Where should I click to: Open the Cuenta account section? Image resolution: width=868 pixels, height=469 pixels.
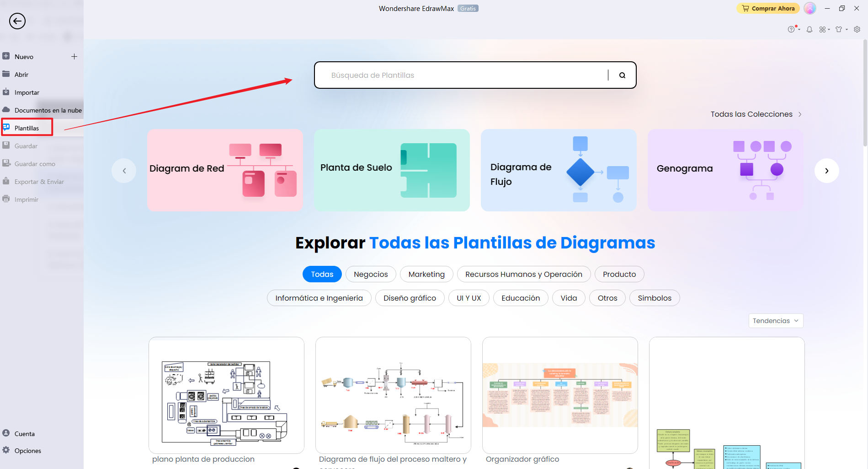25,433
